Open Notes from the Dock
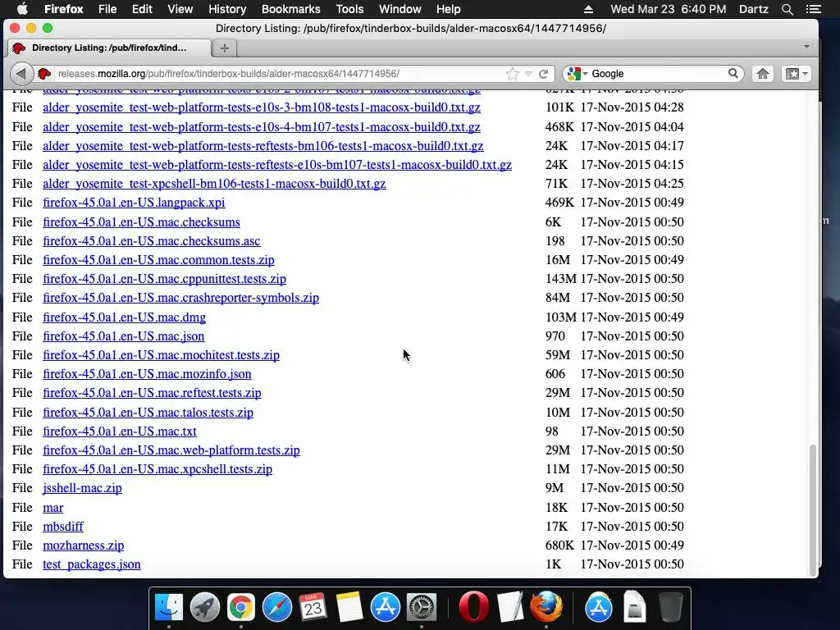Screen dimensions: 840x630 (349, 607)
